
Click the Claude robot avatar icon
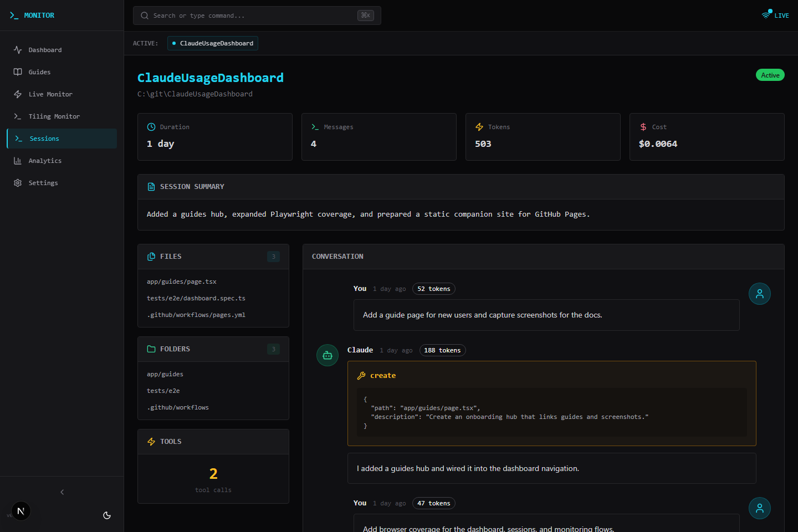328,355
